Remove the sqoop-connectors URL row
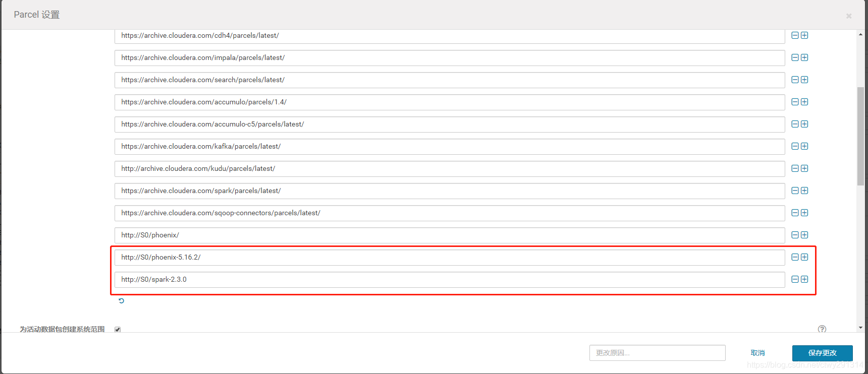868x374 pixels. [x=795, y=213]
